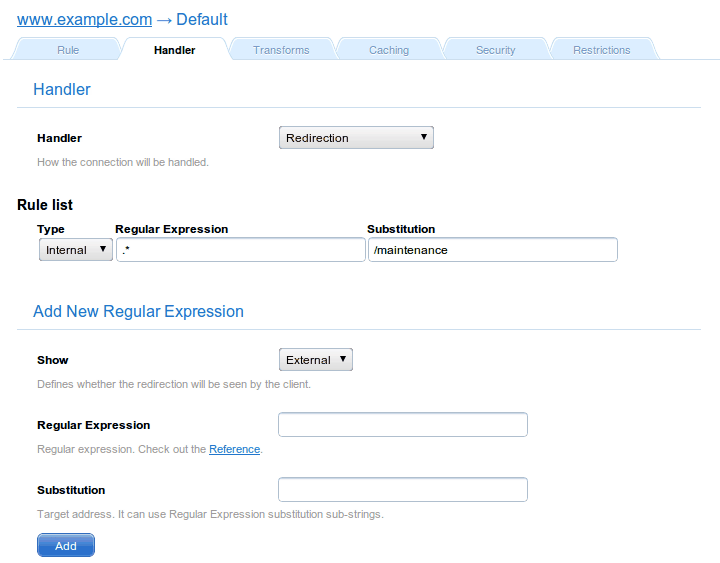Click the field containing /maintenance
The image size is (720, 563).
pos(492,250)
